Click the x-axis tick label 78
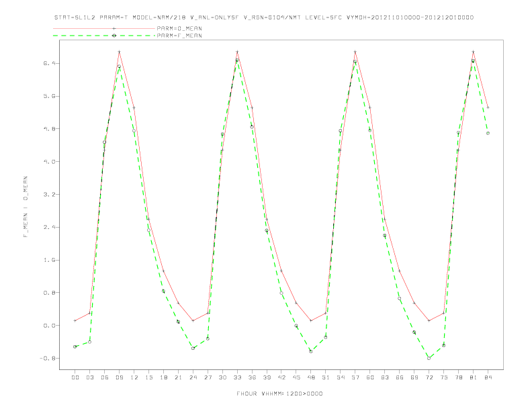The image size is (532, 411). [x=458, y=377]
